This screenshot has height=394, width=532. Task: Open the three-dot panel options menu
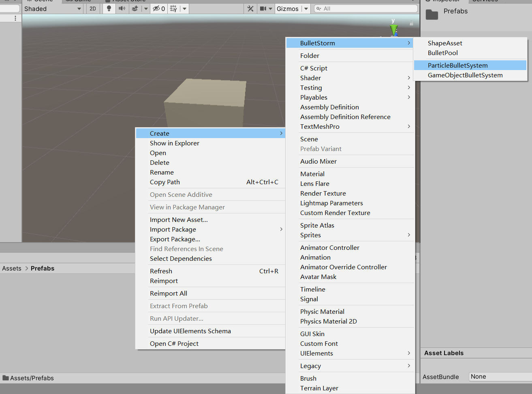point(15,18)
